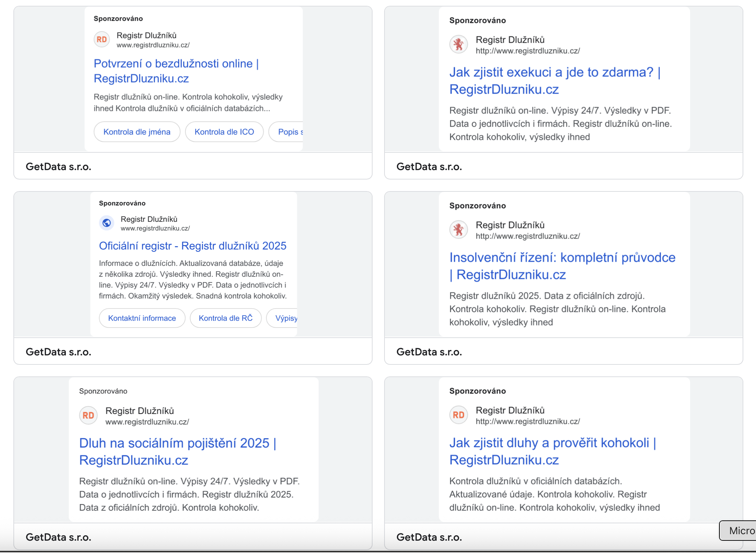Click www.registrdluzniku.cz/ URL in the Dluh na sociálním pojištění ad

click(x=147, y=422)
